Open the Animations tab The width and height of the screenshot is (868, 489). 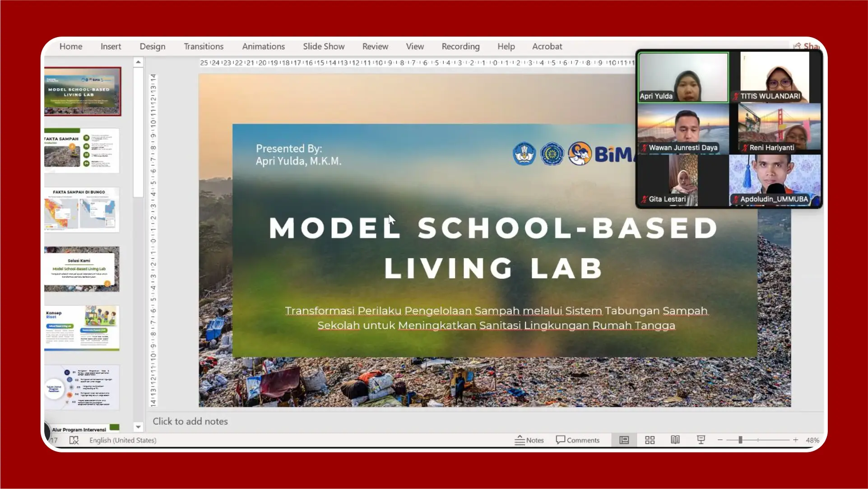point(263,47)
